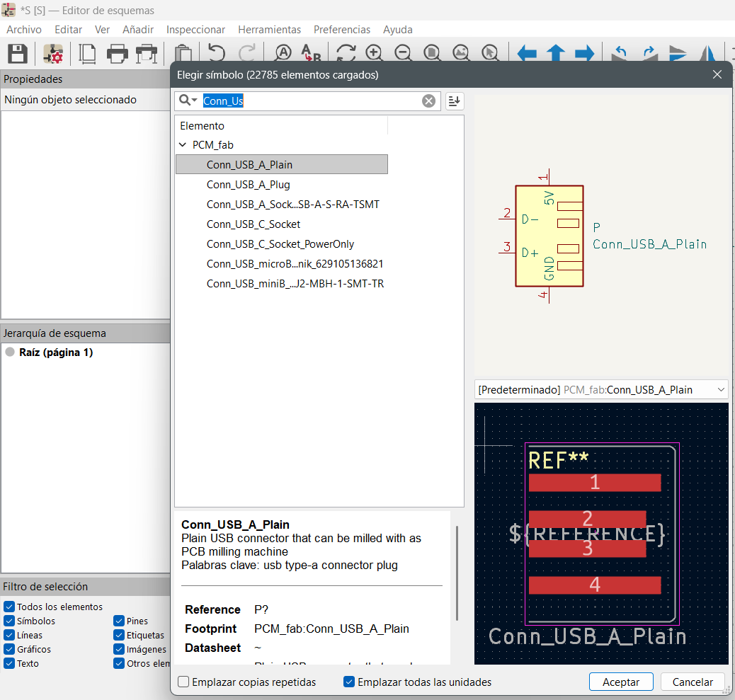Click the Save schematic icon

17,54
